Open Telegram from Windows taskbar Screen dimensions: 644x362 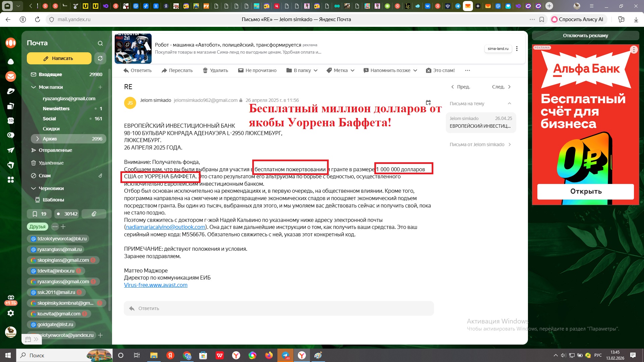pos(285,355)
